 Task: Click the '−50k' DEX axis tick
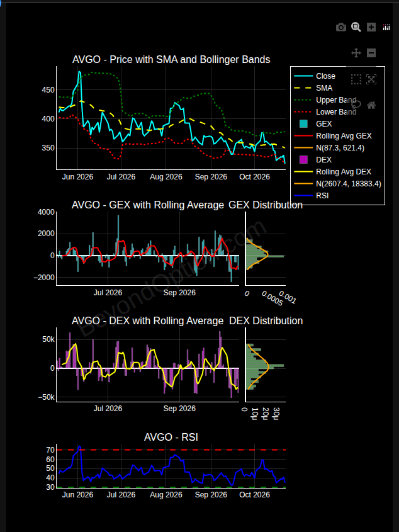pyautogui.click(x=45, y=398)
